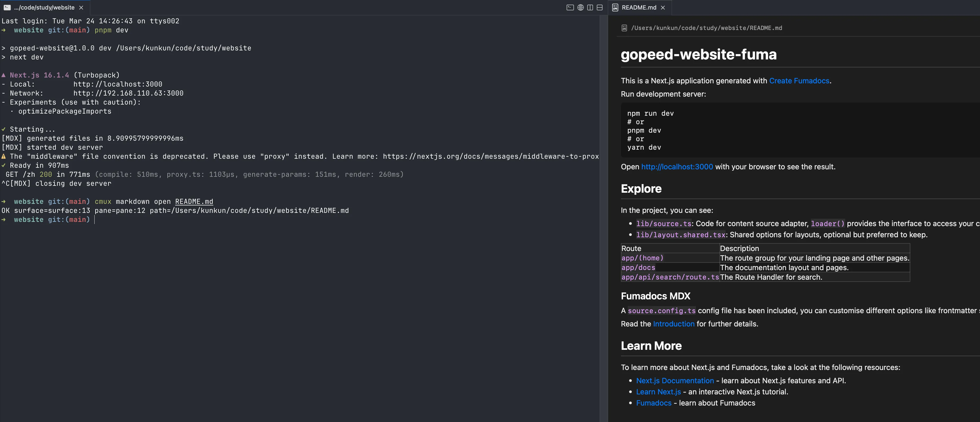Click the markdown icon in the README.md tab
The width and height of the screenshot is (980, 422).
tap(615, 8)
